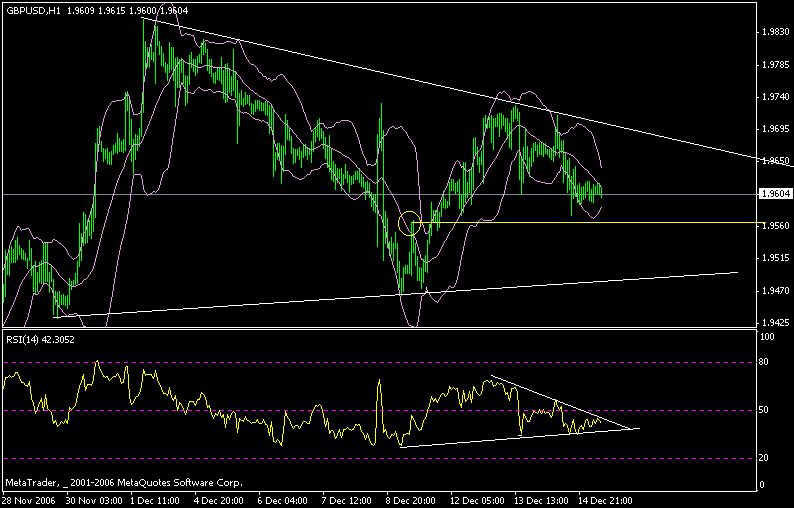Select the descending trendline in RSI panel
Screen dimensions: 794x508
[562, 402]
